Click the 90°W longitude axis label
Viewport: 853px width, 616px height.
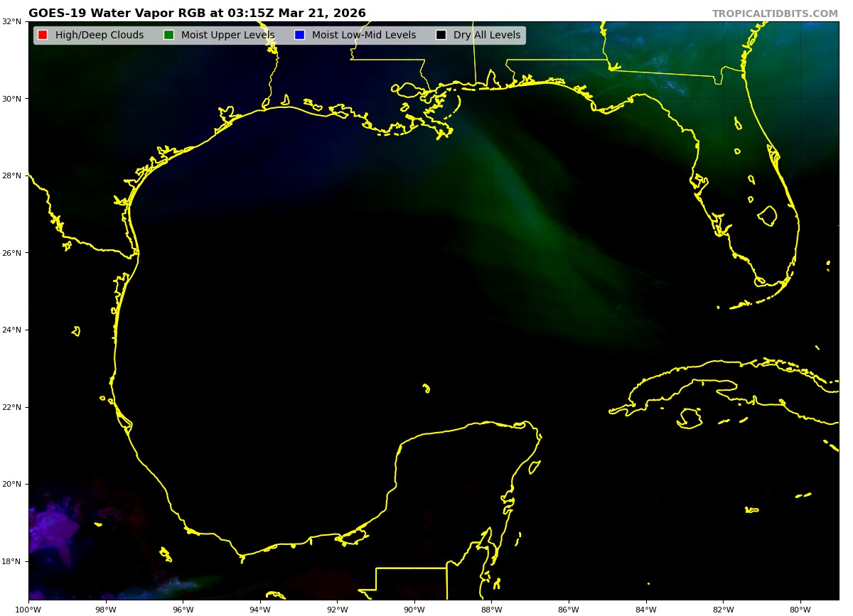click(414, 609)
